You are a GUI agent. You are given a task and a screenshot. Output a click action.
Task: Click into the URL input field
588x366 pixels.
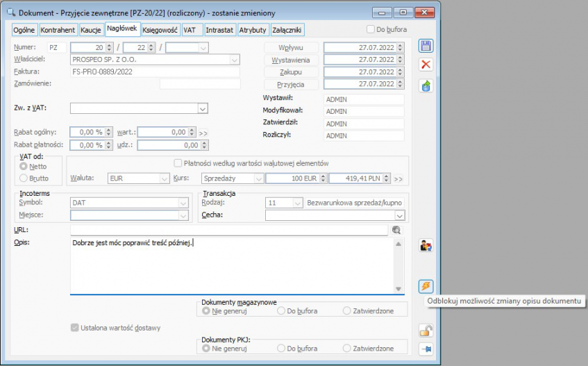229,231
